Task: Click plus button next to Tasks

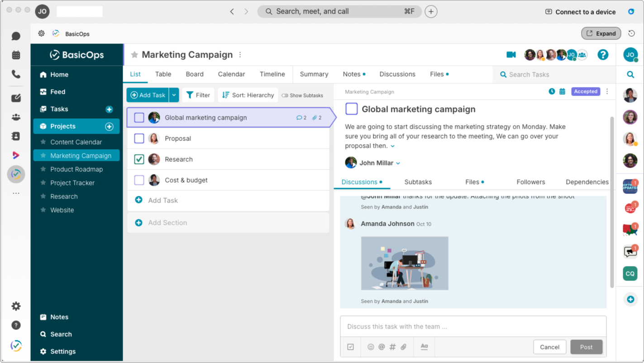Action: (109, 109)
